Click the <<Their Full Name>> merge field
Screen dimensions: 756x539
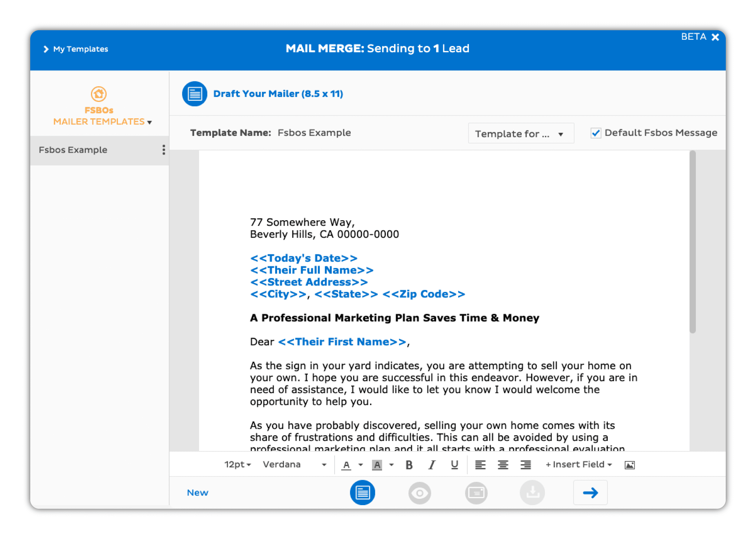[x=311, y=270]
